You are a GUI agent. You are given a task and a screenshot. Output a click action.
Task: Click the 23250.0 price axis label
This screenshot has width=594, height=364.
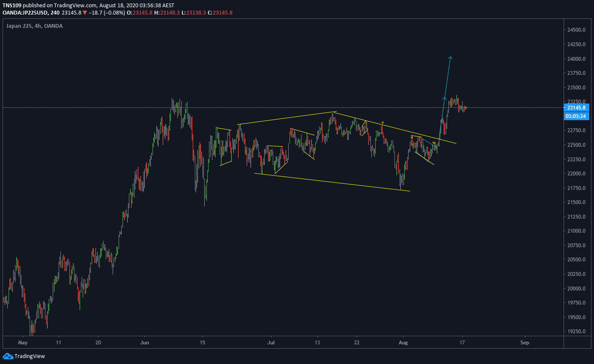(x=577, y=102)
